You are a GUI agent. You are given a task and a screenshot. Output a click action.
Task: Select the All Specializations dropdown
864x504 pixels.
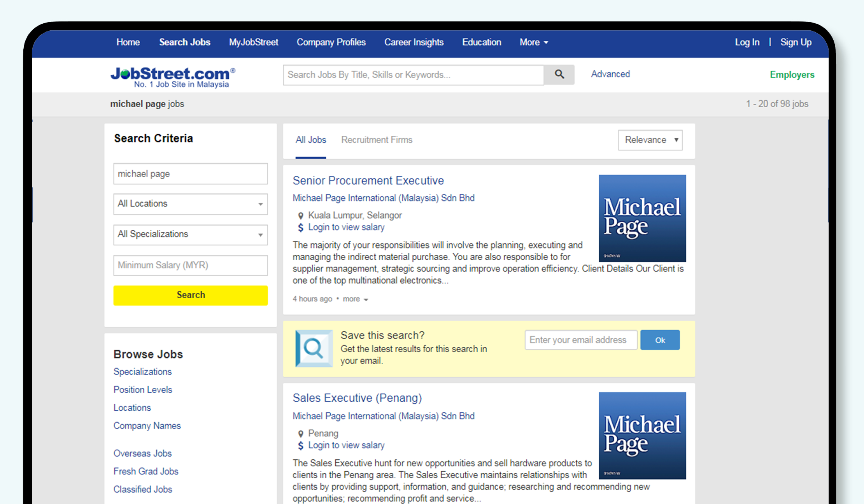(x=190, y=234)
